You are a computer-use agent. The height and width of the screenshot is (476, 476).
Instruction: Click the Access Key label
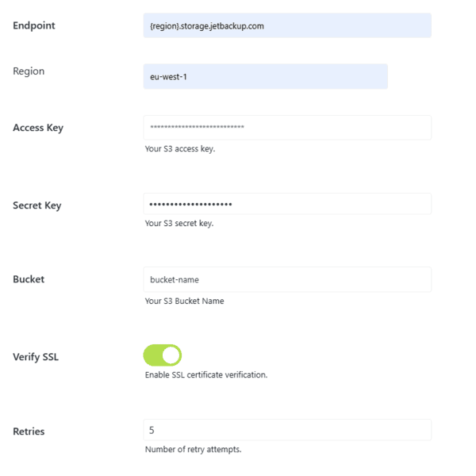point(38,128)
